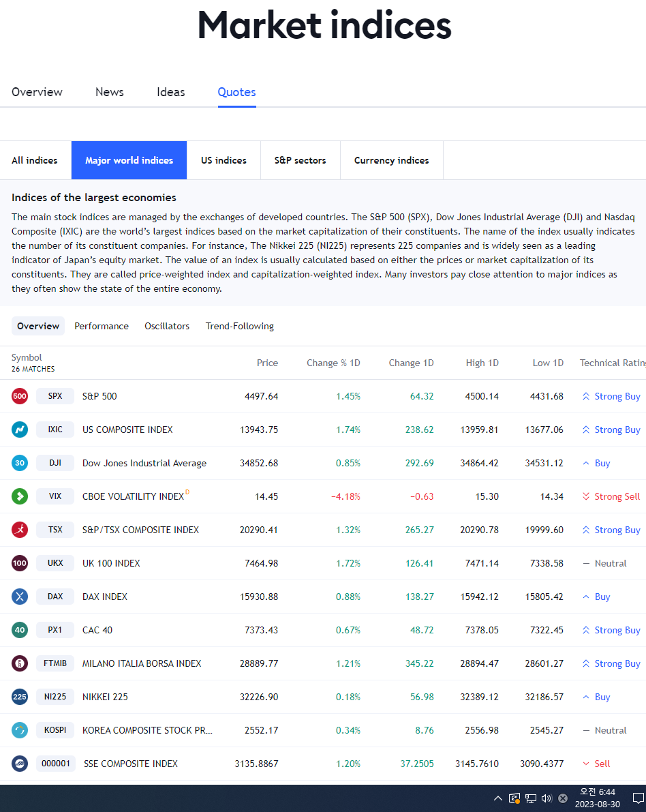Open the SSE COMPOSITE INDEX link
Image resolution: width=646 pixels, height=812 pixels.
130,764
